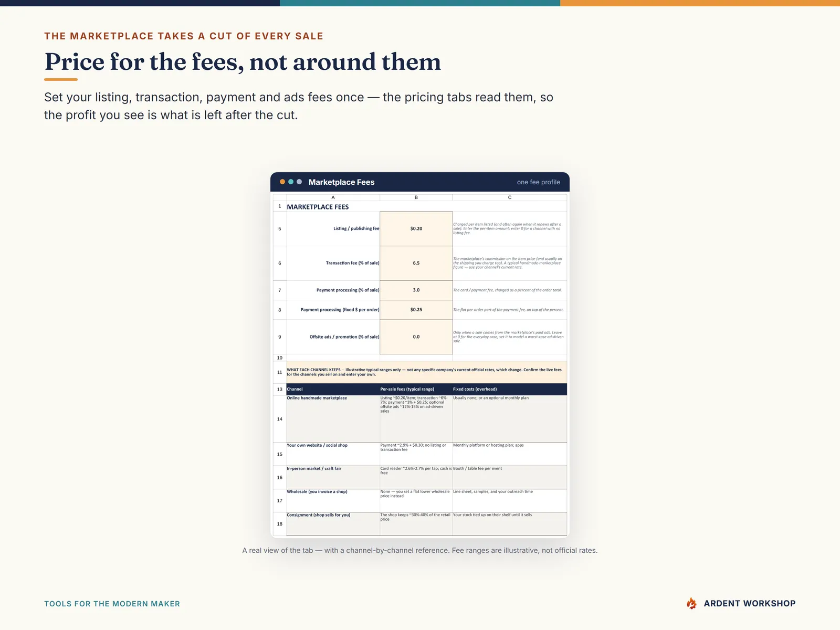Click the 'Listing / publishing fee' label
This screenshot has width=840, height=630.
[x=356, y=229]
